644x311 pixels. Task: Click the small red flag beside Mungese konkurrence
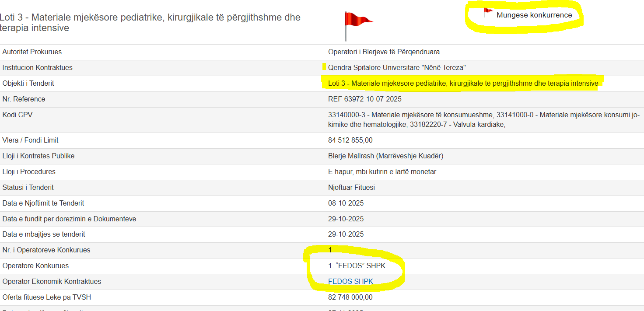488,12
